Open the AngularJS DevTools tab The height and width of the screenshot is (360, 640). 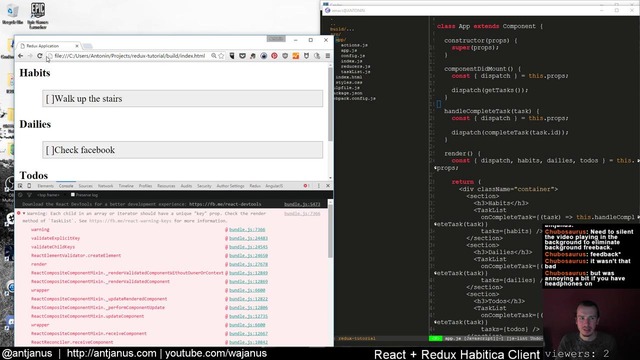(274, 186)
